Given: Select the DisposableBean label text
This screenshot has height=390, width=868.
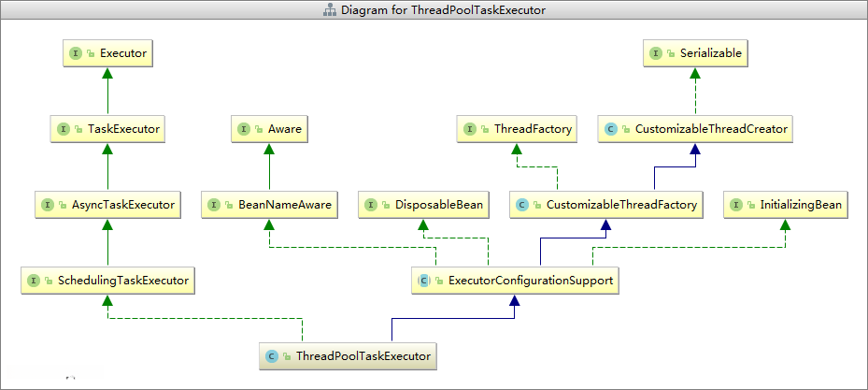Looking at the screenshot, I should pyautogui.click(x=439, y=205).
